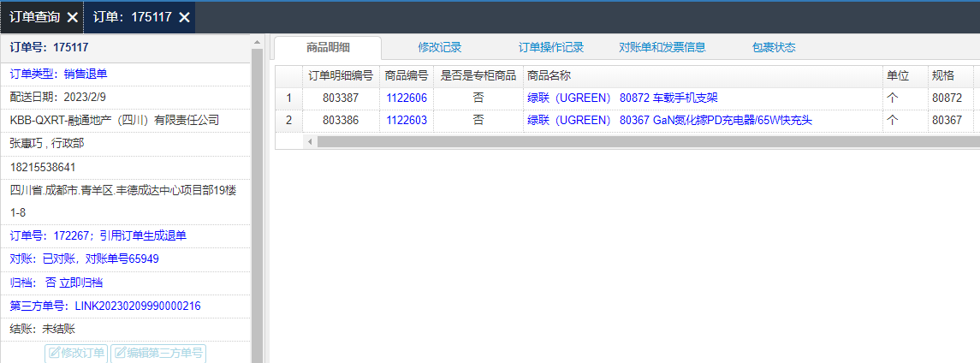Click the 修改订单 button
Screen dimensions: 980x363
(x=77, y=353)
